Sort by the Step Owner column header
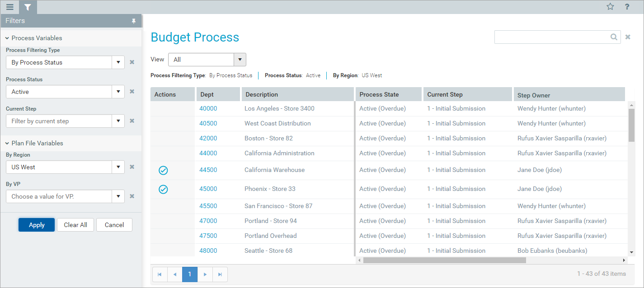 pos(569,95)
